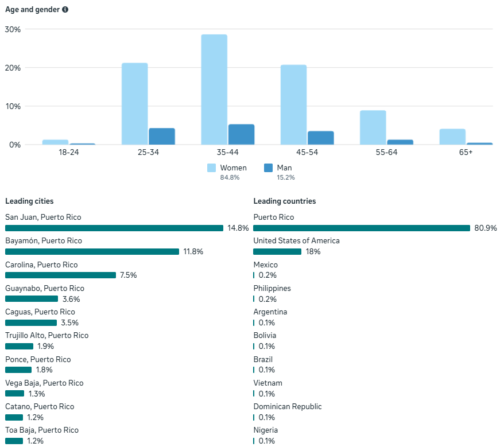Click the Puerto Rico country bar
This screenshot has height=447, width=504.
pyautogui.click(x=362, y=228)
